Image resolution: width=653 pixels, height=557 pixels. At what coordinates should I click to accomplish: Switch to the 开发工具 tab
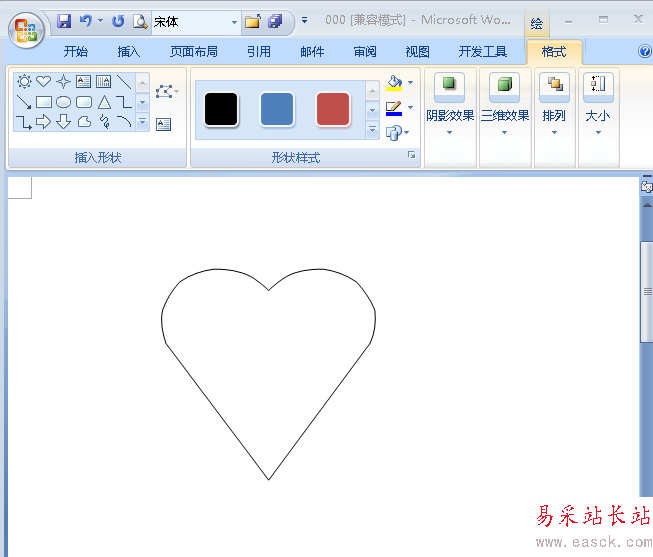483,52
